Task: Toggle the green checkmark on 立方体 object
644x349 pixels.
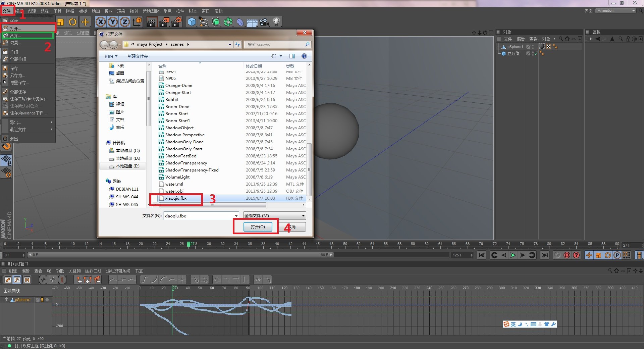Action: coord(536,54)
